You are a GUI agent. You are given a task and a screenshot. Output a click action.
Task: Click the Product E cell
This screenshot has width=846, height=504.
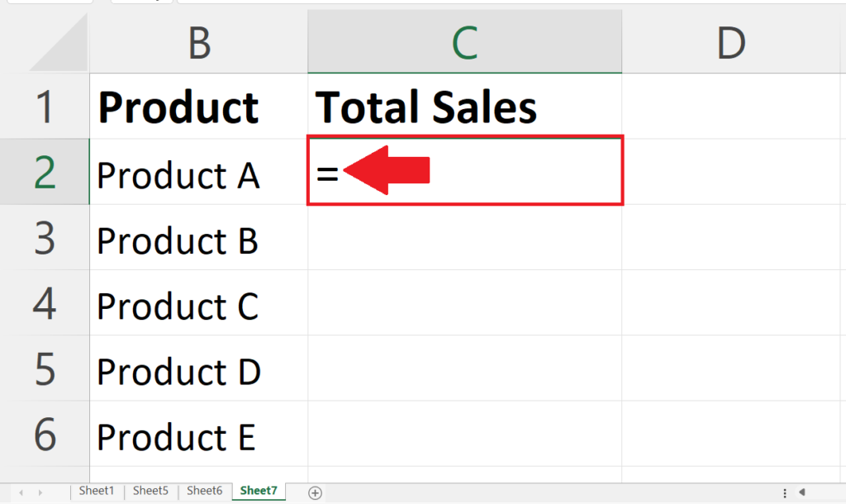[198, 434]
